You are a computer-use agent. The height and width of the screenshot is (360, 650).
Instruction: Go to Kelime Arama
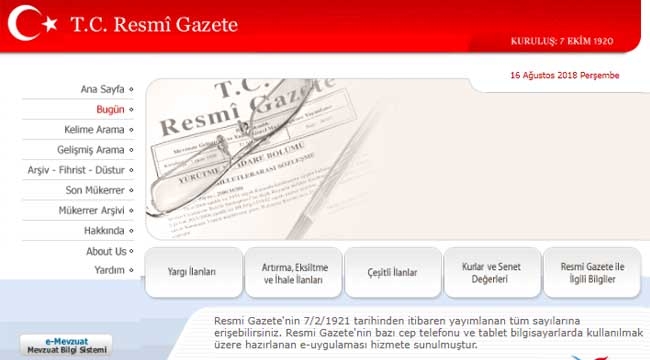coord(94,130)
